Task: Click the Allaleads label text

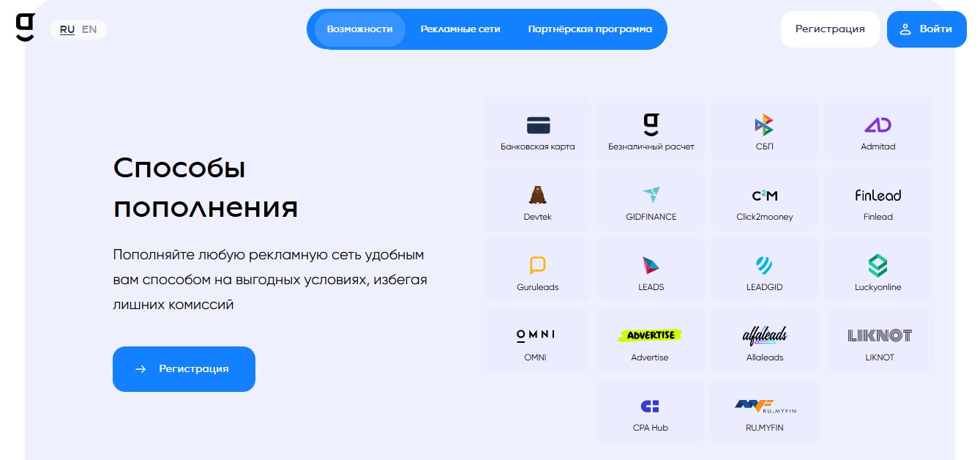Action: pyautogui.click(x=765, y=357)
